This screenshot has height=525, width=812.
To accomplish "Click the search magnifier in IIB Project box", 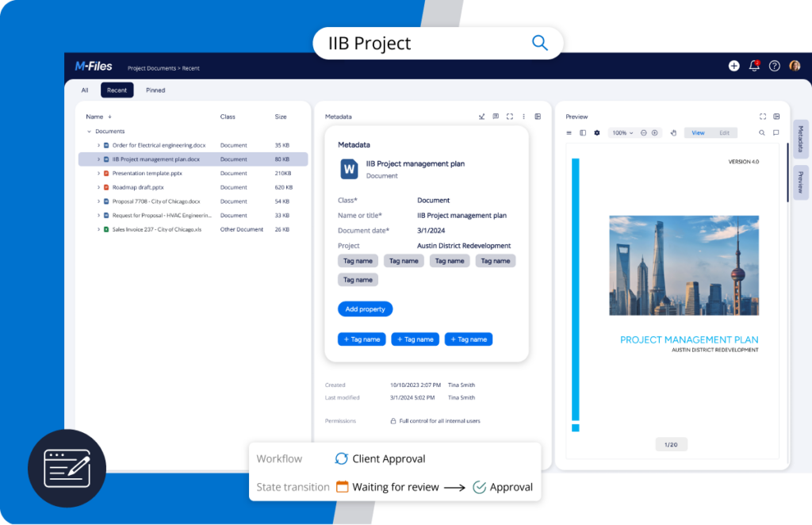I will (539, 43).
